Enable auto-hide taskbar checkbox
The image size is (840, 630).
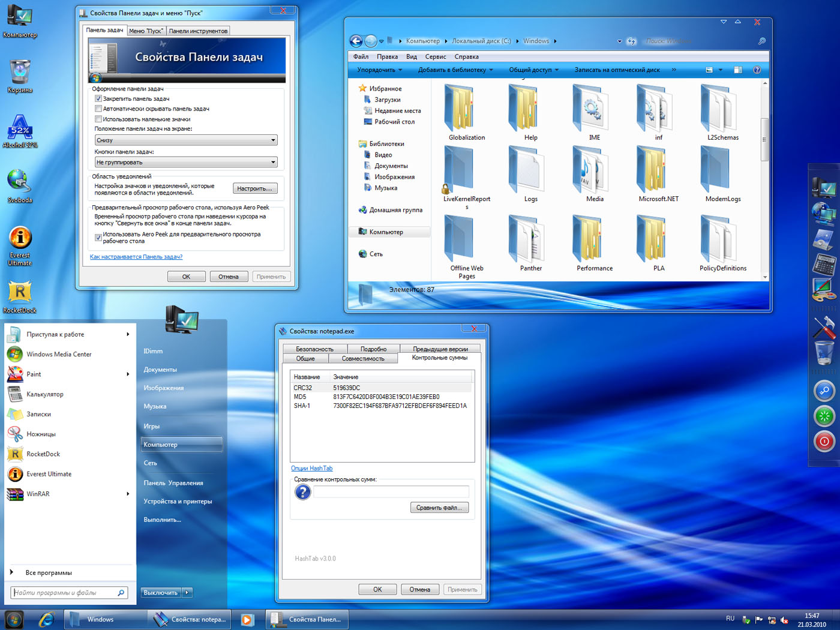click(98, 109)
